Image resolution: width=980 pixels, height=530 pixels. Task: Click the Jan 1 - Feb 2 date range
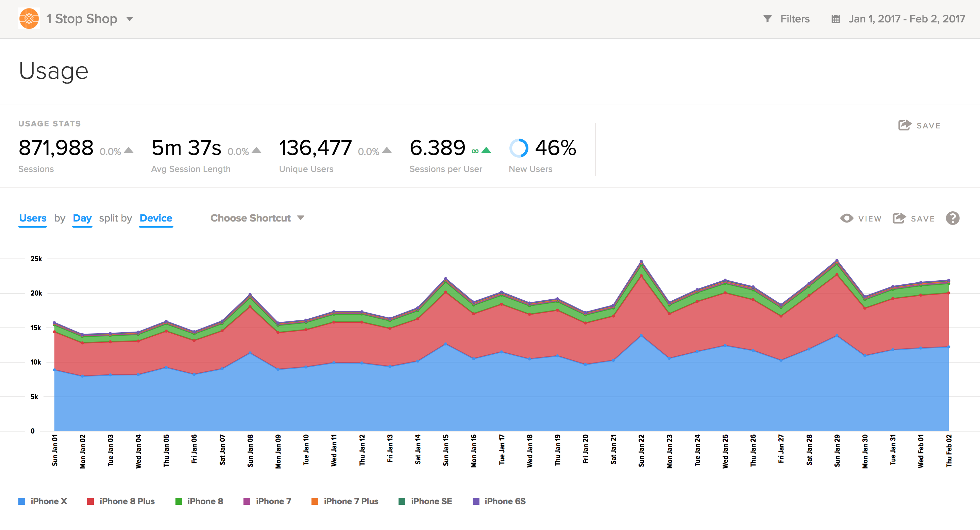pos(906,19)
